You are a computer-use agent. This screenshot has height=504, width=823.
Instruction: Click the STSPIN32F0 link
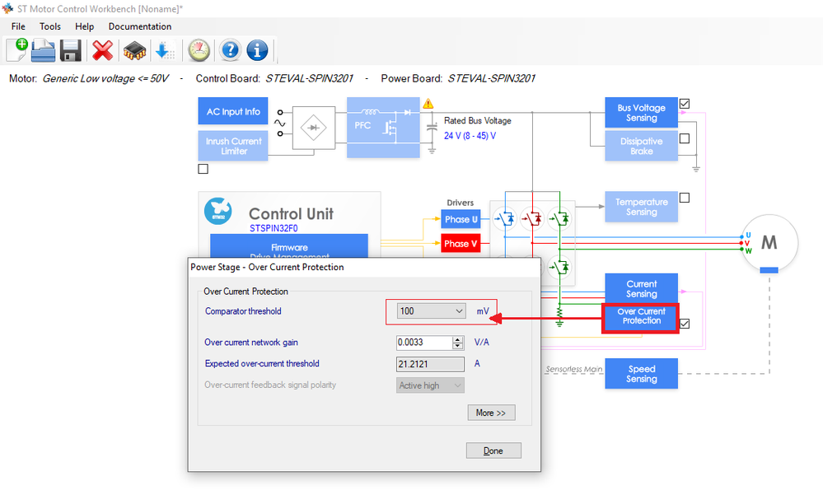pos(274,228)
